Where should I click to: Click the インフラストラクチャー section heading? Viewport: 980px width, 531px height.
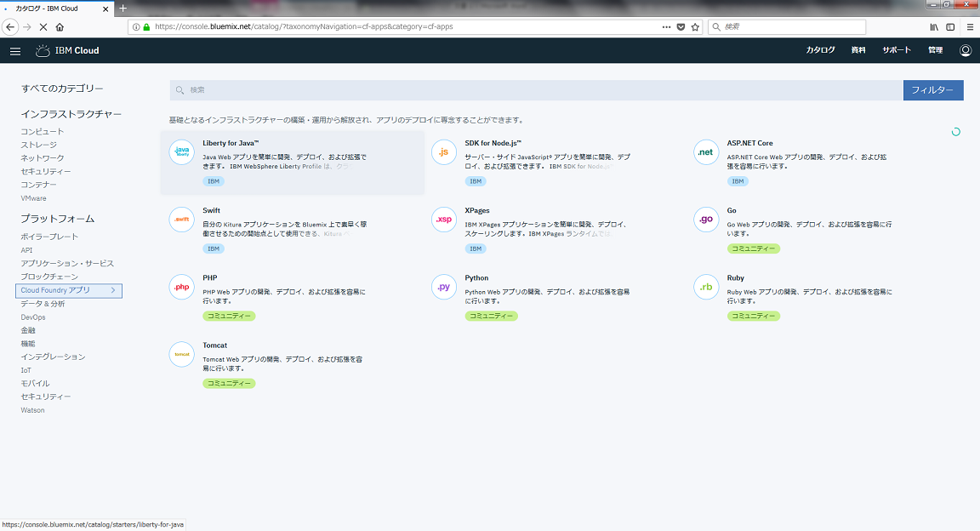click(x=71, y=114)
